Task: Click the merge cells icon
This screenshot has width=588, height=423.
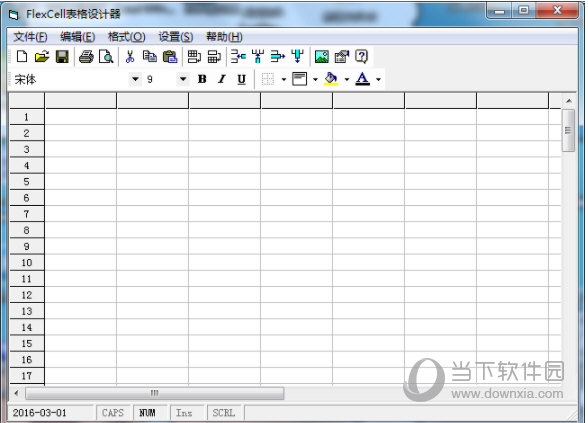Action: (194, 57)
